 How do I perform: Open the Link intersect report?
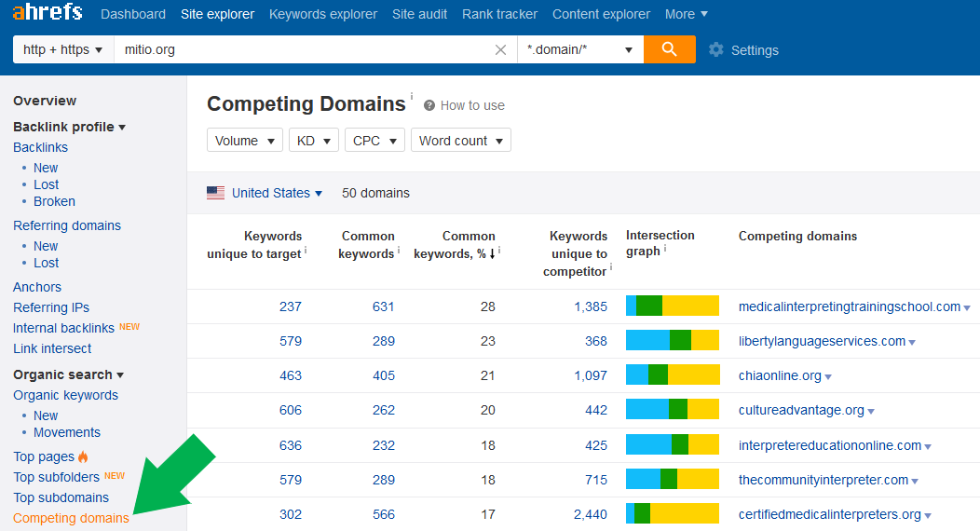(52, 348)
